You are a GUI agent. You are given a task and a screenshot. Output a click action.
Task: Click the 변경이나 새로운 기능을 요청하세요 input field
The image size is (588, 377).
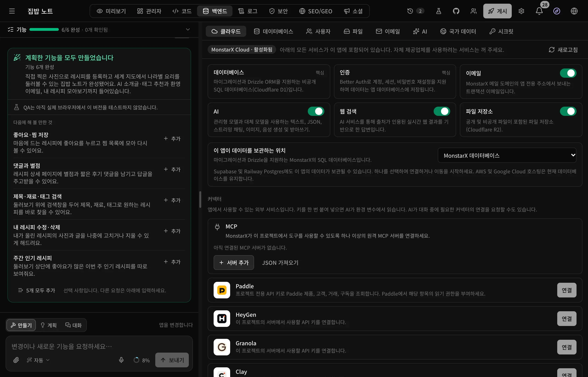[x=99, y=346]
